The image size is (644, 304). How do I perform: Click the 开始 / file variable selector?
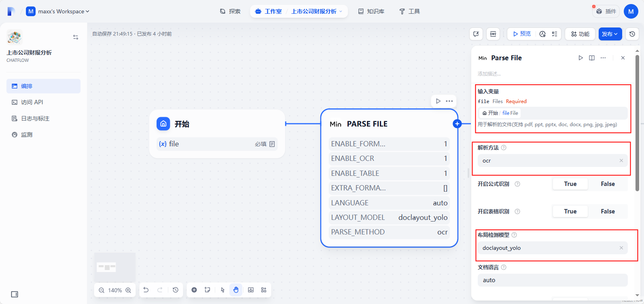pyautogui.click(x=553, y=113)
